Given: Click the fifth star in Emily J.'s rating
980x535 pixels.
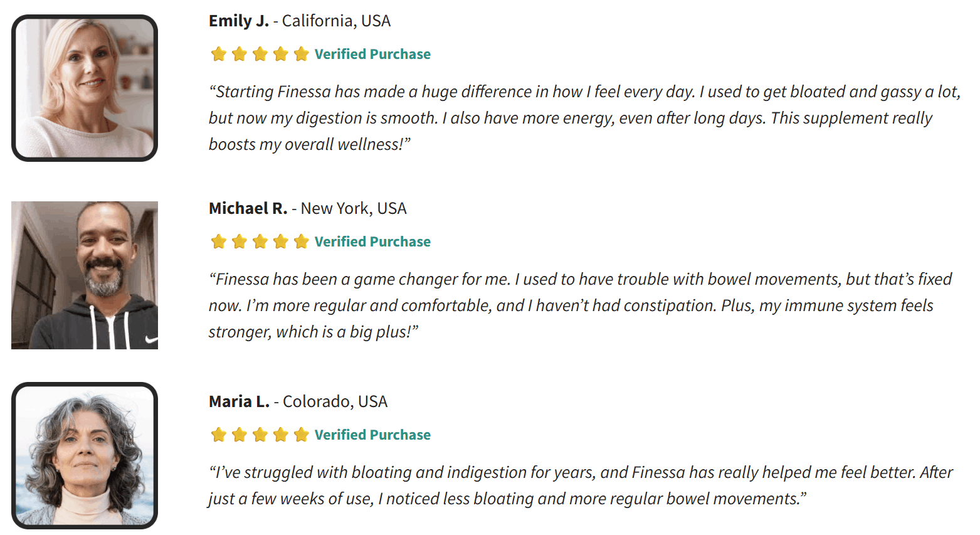Looking at the screenshot, I should 301,54.
